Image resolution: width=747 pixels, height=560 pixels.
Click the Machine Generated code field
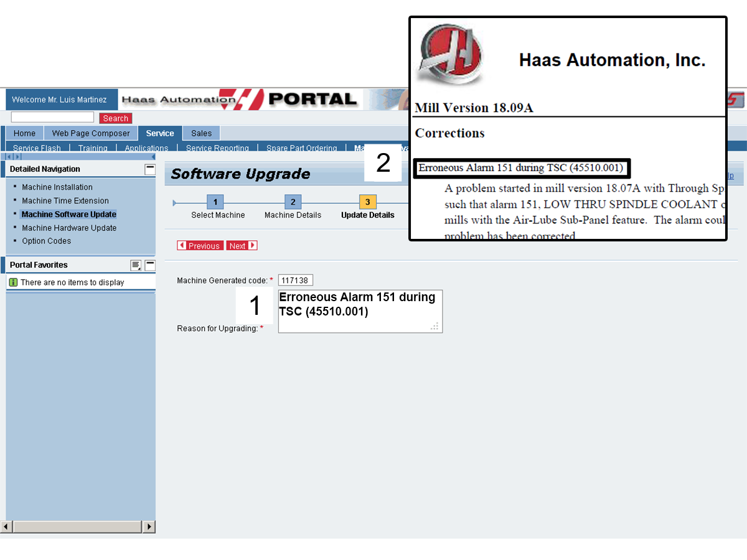click(x=296, y=281)
